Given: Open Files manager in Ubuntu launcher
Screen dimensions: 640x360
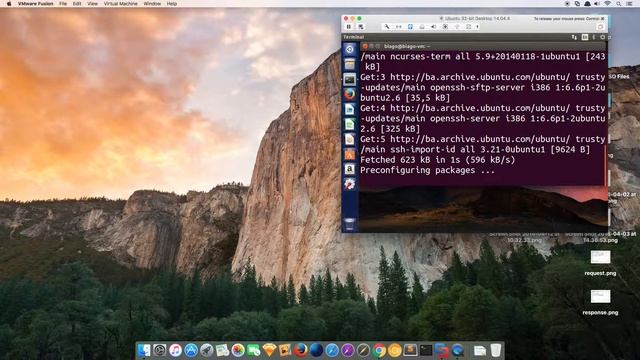Looking at the screenshot, I should tap(350, 64).
